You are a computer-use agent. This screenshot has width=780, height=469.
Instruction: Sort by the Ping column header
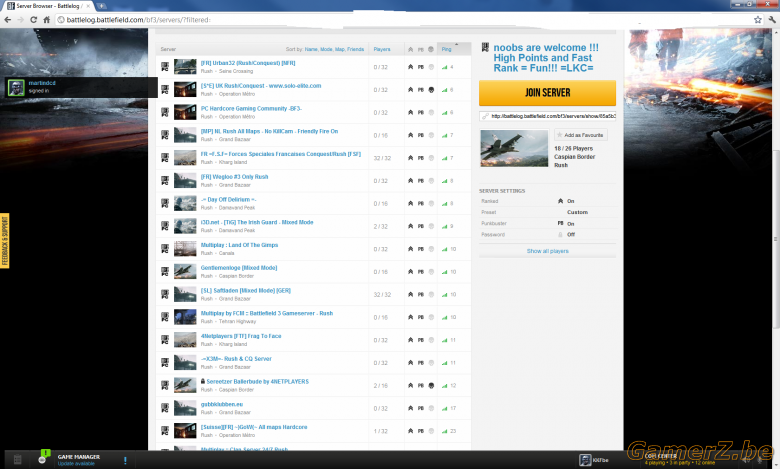pyautogui.click(x=447, y=49)
